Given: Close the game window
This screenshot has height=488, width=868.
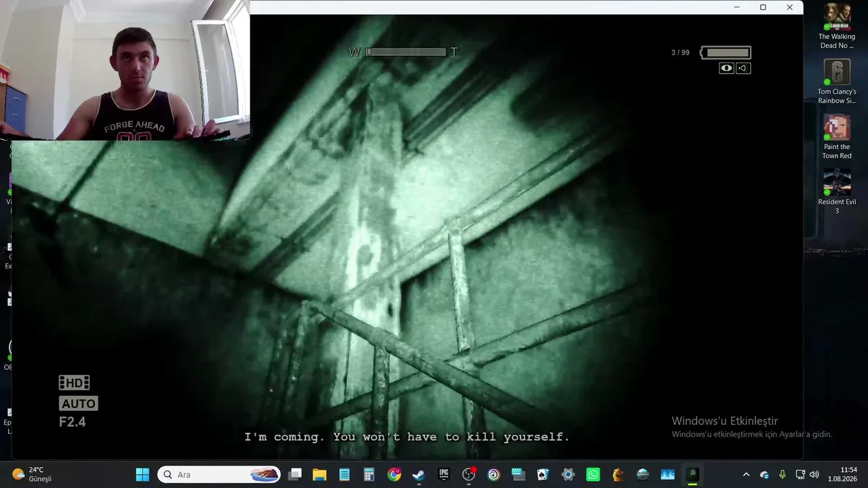Looking at the screenshot, I should (x=789, y=7).
